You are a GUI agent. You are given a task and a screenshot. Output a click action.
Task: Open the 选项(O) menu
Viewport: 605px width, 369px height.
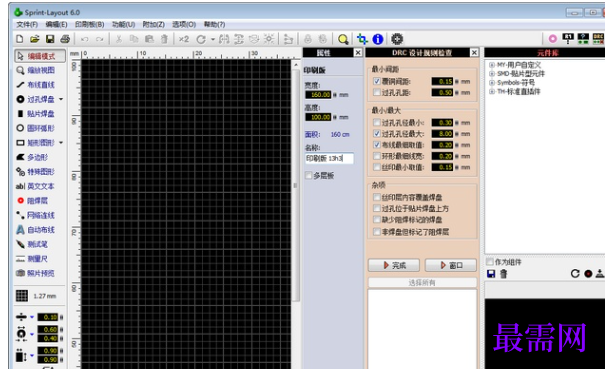click(x=184, y=24)
